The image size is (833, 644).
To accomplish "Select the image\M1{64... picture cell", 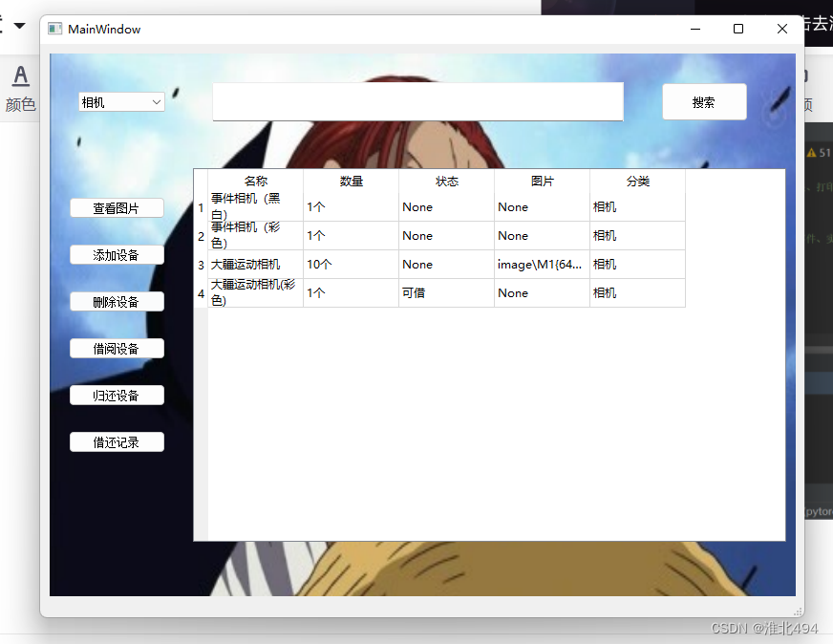I will click(x=543, y=265).
